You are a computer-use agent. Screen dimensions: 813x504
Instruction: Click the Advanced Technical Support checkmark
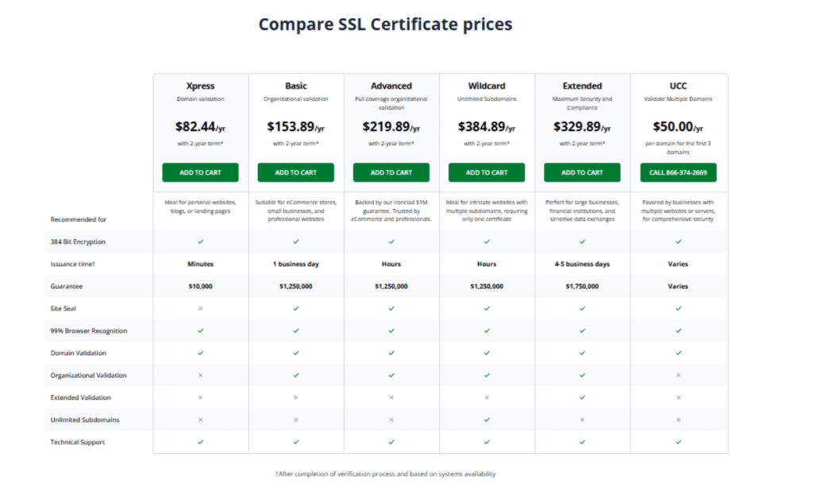pos(391,442)
